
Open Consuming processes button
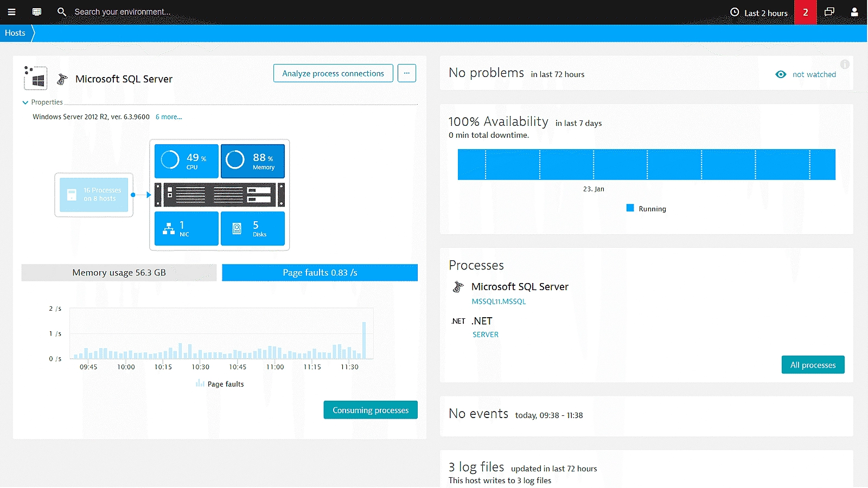click(x=371, y=410)
